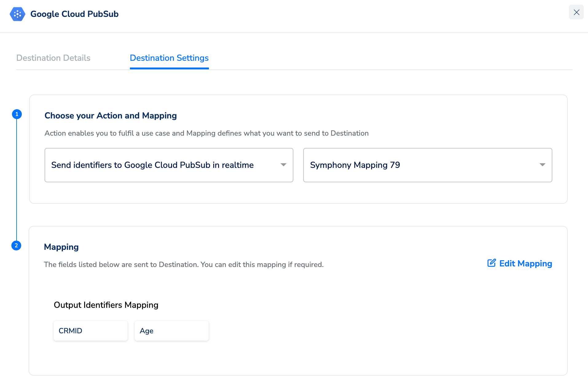Screen dimensions: 588x383
Task: Close the Google Cloud PubSub dialog
Action: (576, 12)
